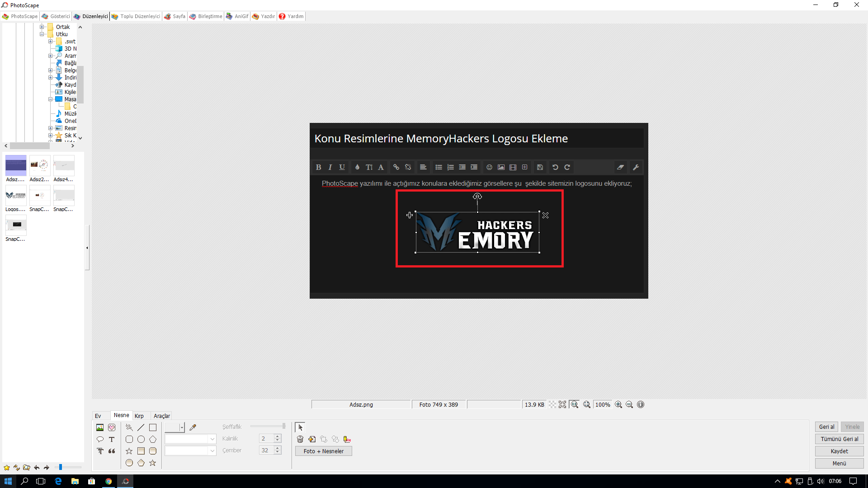The image size is (868, 488).
Task: Select the filled rounded rectangle tool
Action: pyautogui.click(x=153, y=451)
